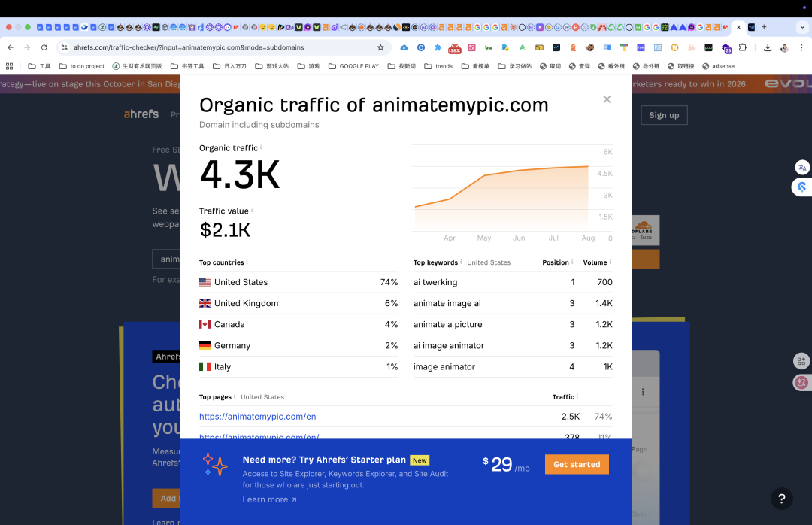The width and height of the screenshot is (812, 525).
Task: Open the 日入万刀 bookmarks folder
Action: click(x=229, y=66)
